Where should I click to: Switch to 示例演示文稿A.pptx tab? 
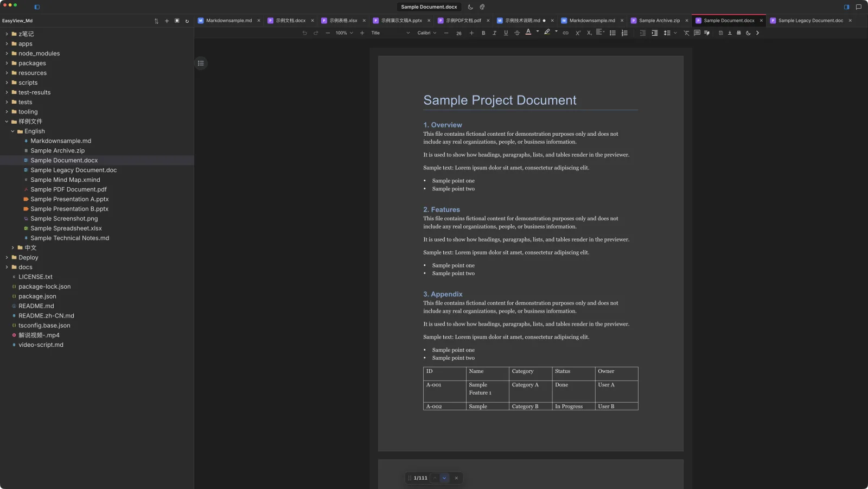coord(401,21)
